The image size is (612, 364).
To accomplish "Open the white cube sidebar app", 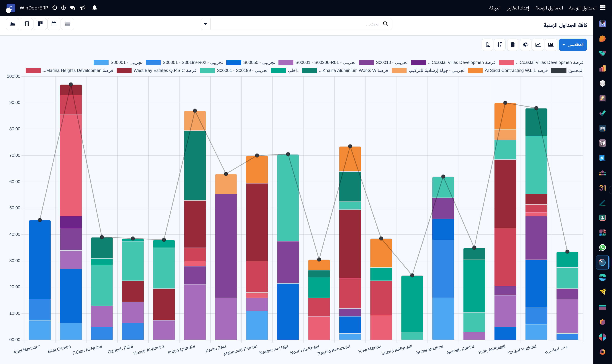I will pos(602,83).
